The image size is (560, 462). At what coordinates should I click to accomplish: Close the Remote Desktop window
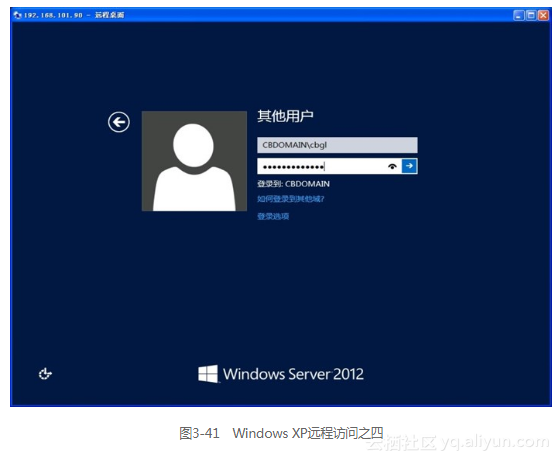543,15
